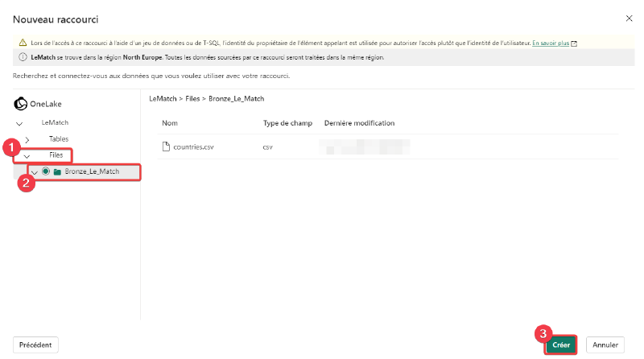Click the csv type cell
Viewport: 644px width, 359px height.
point(267,147)
